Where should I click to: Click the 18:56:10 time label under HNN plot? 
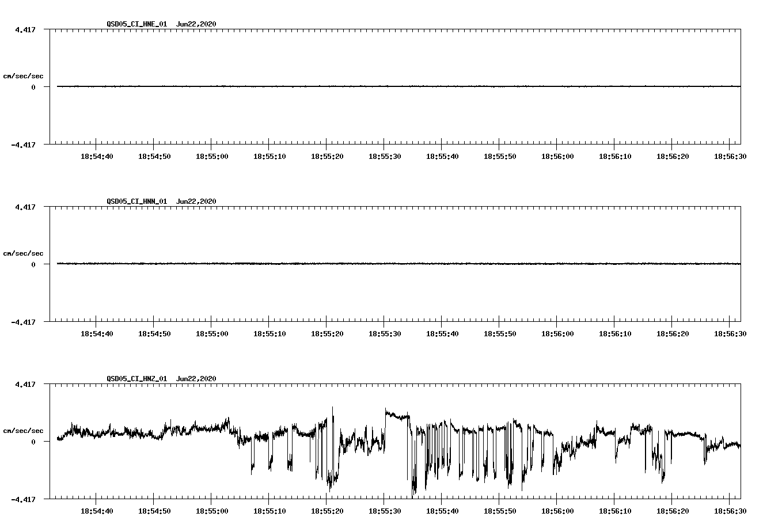click(615, 334)
